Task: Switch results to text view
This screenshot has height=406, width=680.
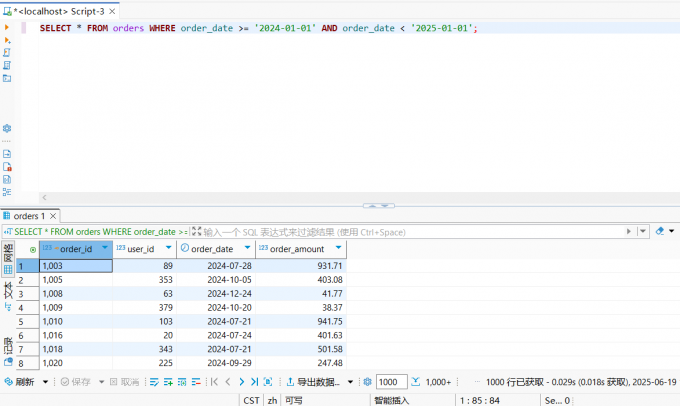Action: (8, 290)
